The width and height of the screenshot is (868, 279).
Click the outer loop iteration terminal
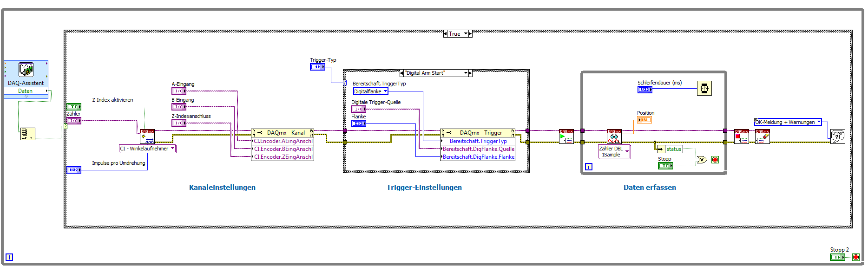tap(9, 257)
